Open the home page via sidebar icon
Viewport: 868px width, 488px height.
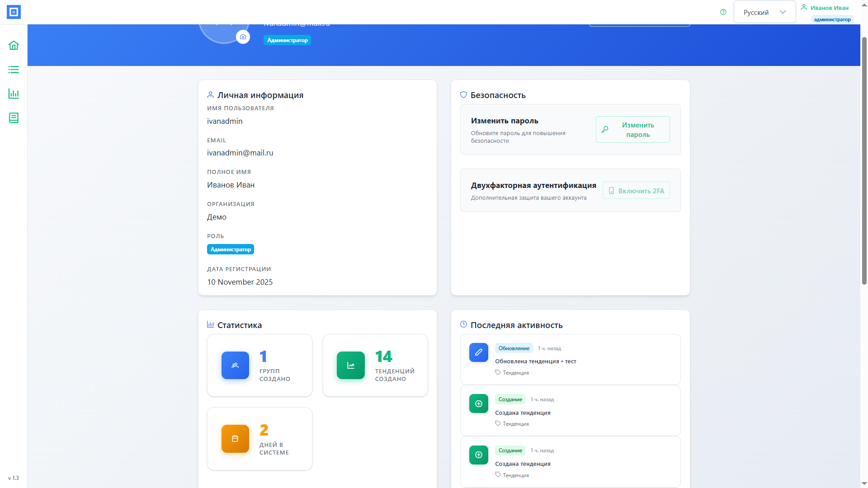click(x=14, y=45)
